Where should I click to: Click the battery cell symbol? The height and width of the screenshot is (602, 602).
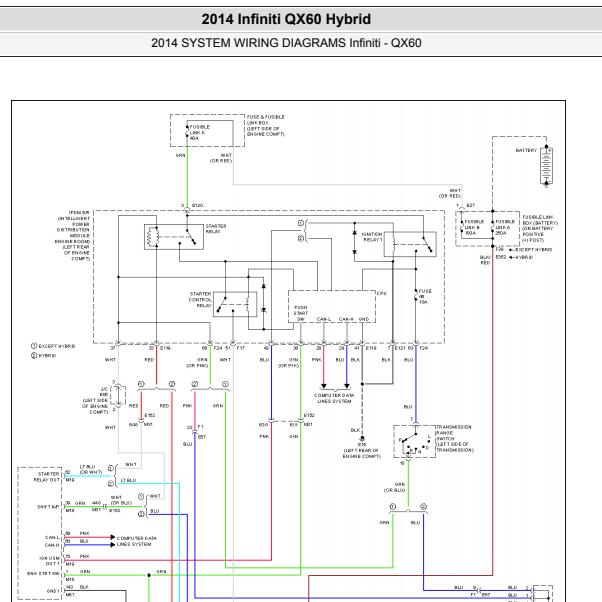[546, 165]
